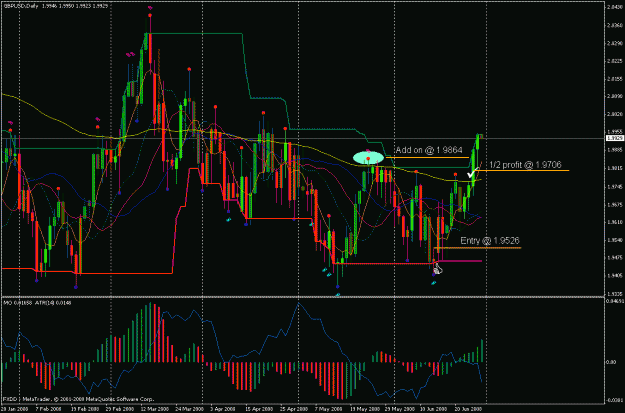The height and width of the screenshot is (413, 625).
Task: Click the 0.00 level on the indicator scale
Action: [611, 362]
